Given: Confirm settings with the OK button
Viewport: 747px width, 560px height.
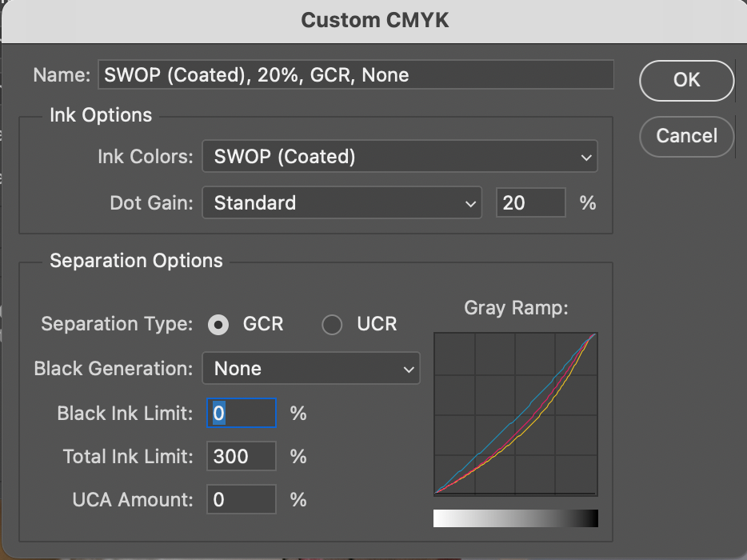Looking at the screenshot, I should (x=686, y=80).
